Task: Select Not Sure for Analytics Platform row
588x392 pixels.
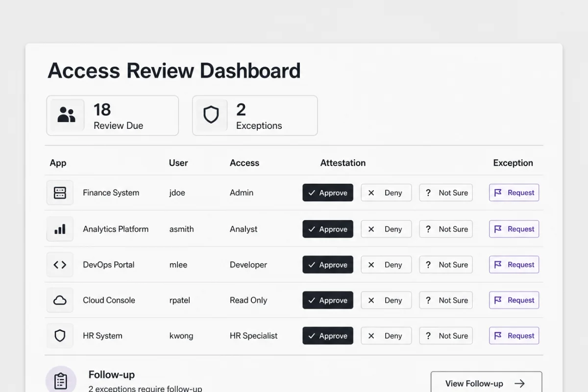Action: [446, 229]
